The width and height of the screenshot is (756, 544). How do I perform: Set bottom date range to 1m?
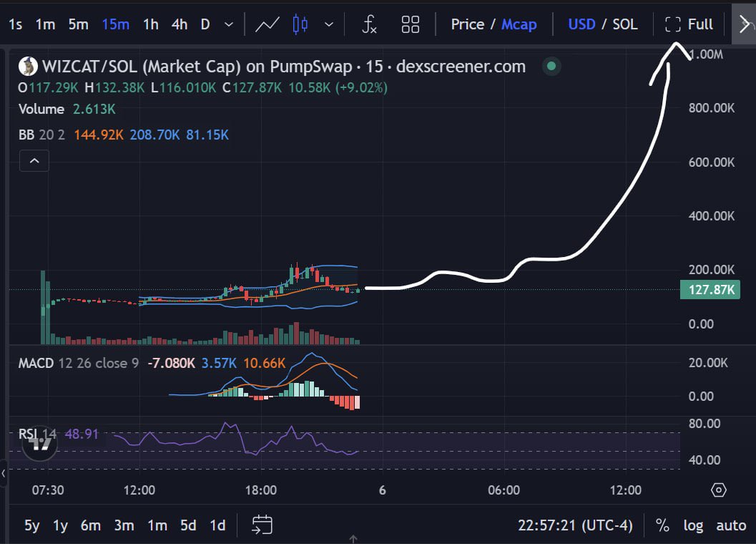pyautogui.click(x=157, y=525)
